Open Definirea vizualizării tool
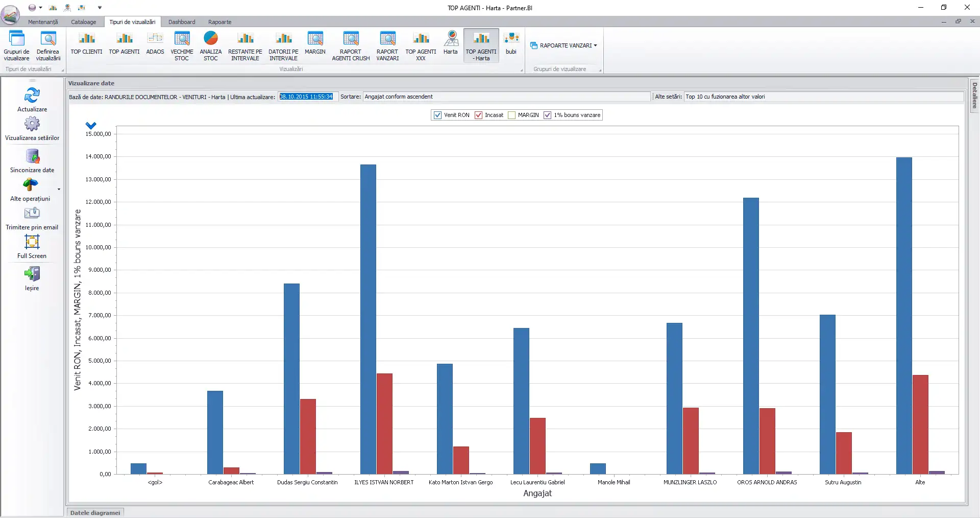Image resolution: width=980 pixels, height=518 pixels. click(x=48, y=45)
